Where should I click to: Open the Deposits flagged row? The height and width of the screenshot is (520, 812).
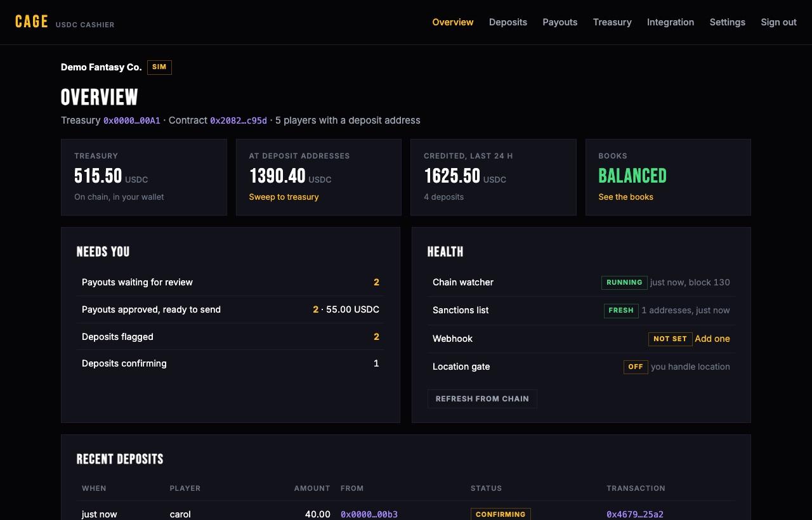(230, 337)
